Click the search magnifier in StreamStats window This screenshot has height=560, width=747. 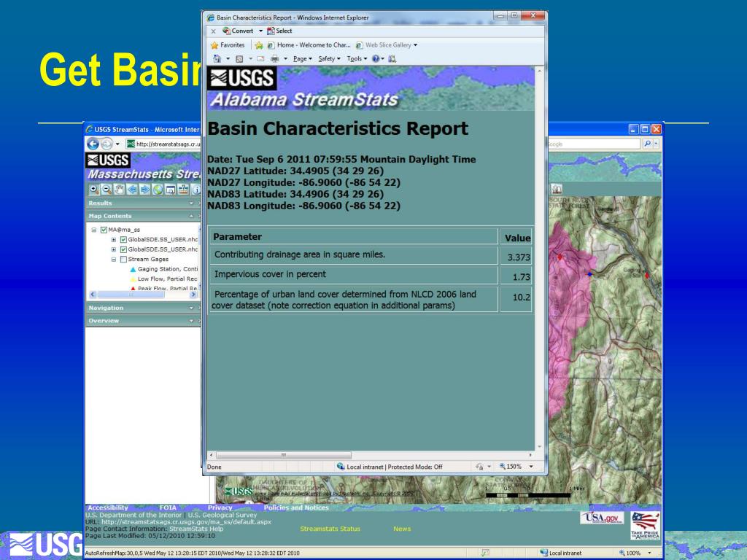coord(648,144)
